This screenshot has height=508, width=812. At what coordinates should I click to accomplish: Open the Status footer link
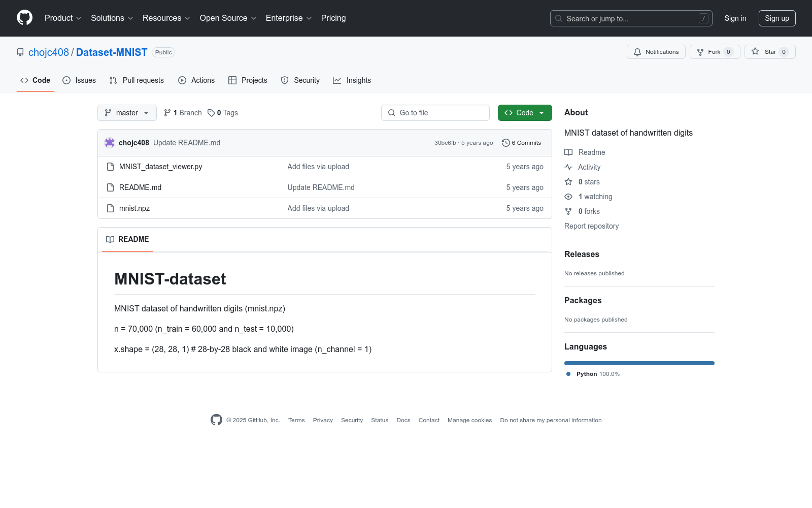pyautogui.click(x=380, y=420)
